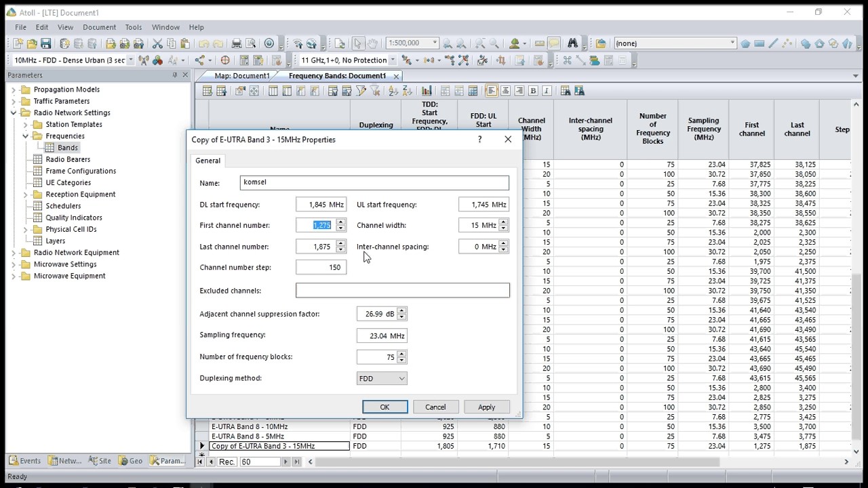
Task: Click the Apply button
Action: pos(486,407)
